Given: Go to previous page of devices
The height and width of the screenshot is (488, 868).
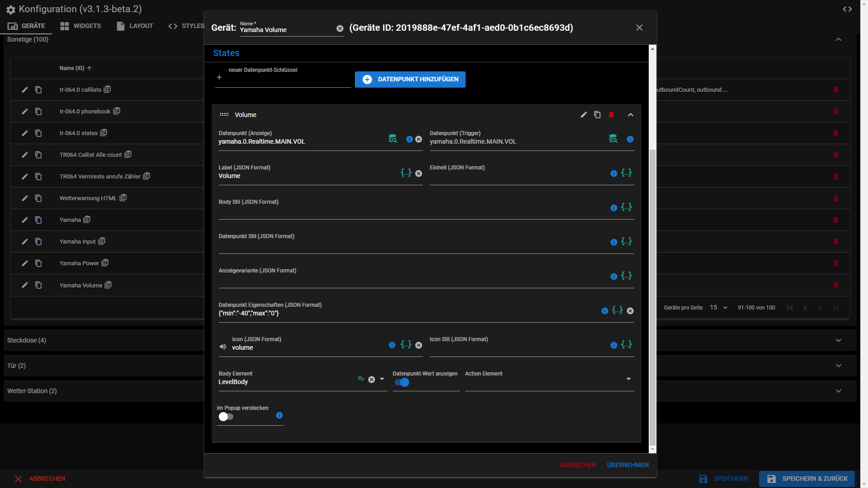Looking at the screenshot, I should [805, 308].
